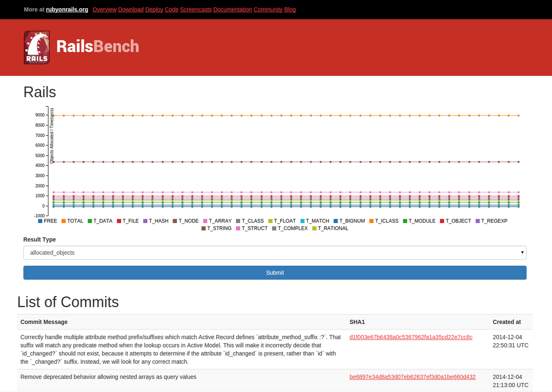Visit the Community link
Image resolution: width=552 pixels, height=392 pixels.
point(268,9)
